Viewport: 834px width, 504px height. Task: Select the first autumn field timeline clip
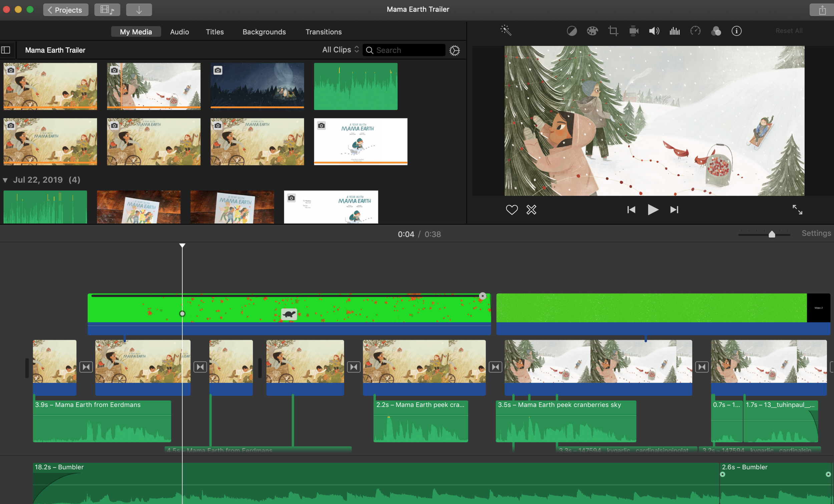click(54, 368)
